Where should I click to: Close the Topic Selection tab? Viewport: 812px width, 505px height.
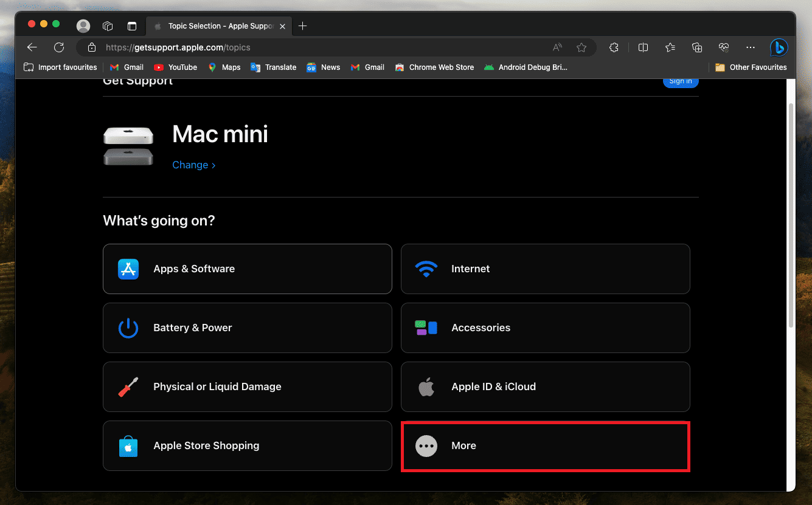click(x=282, y=26)
